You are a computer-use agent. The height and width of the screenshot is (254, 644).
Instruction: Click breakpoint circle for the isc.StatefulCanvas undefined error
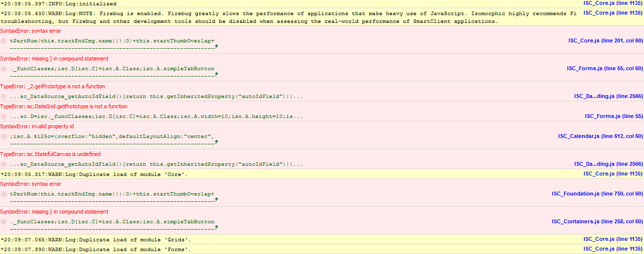[x=4, y=164]
